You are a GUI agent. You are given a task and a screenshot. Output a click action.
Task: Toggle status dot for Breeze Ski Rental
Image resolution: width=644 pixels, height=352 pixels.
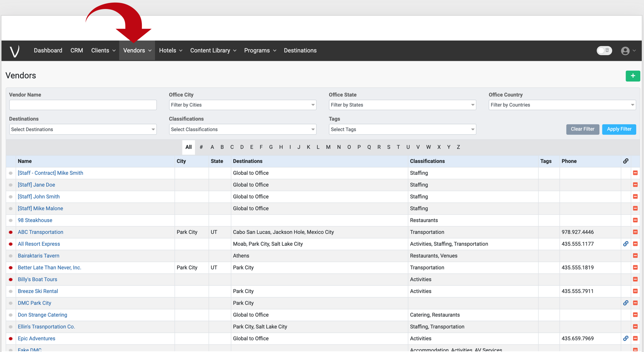coord(11,291)
